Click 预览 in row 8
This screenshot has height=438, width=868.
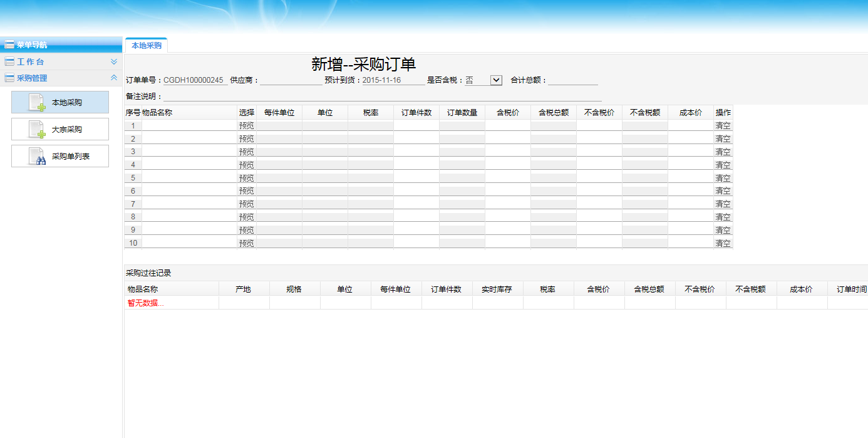click(x=247, y=217)
